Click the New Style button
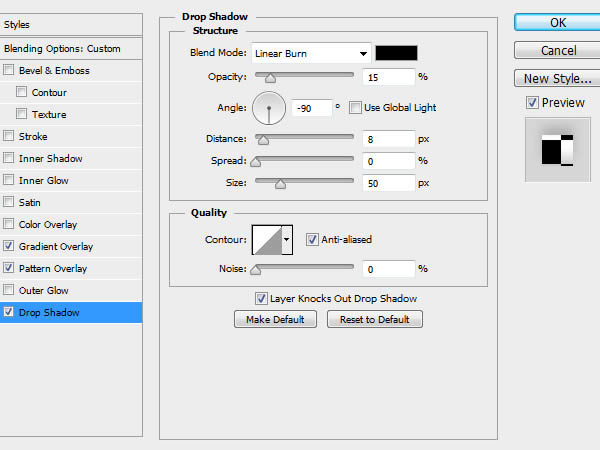Image resolution: width=600 pixels, height=450 pixels. pyautogui.click(x=558, y=78)
